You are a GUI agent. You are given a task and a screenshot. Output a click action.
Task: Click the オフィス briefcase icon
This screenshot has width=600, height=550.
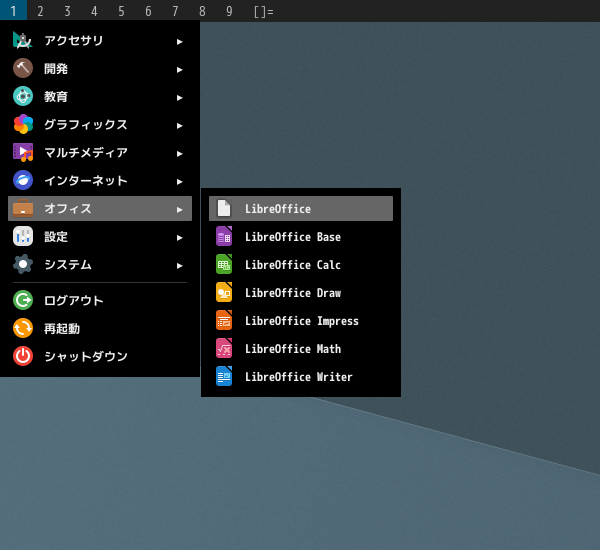click(23, 209)
